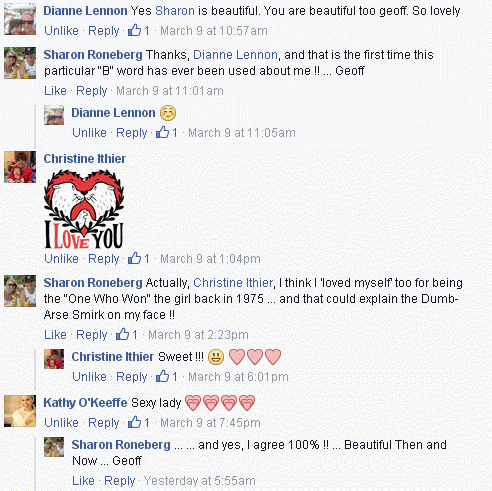This screenshot has width=492, height=491.
Task: Reply to Christine Ithier's sticker comment
Action: tap(104, 259)
